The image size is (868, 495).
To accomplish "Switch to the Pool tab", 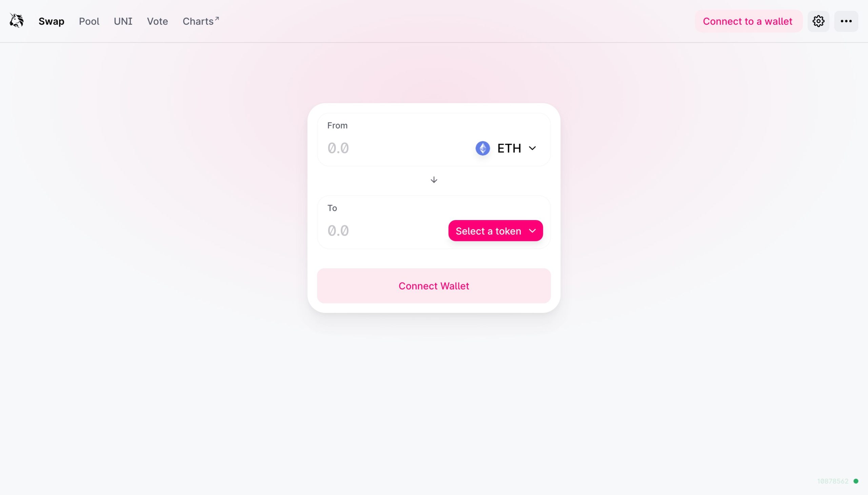I will point(89,20).
